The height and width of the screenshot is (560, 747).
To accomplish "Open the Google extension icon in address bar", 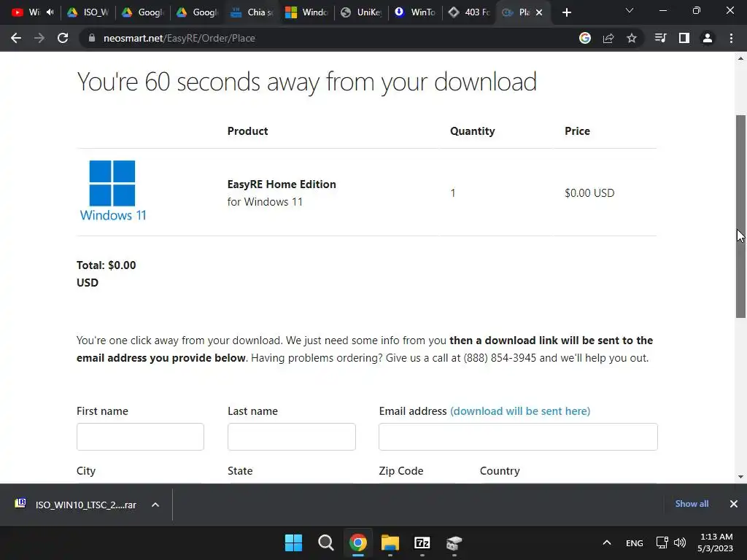I will [585, 38].
